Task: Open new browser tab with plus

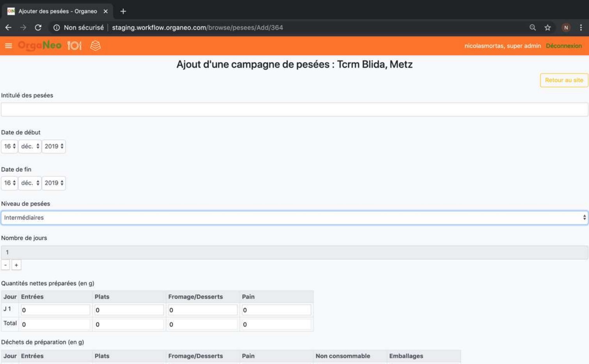Action: point(123,11)
